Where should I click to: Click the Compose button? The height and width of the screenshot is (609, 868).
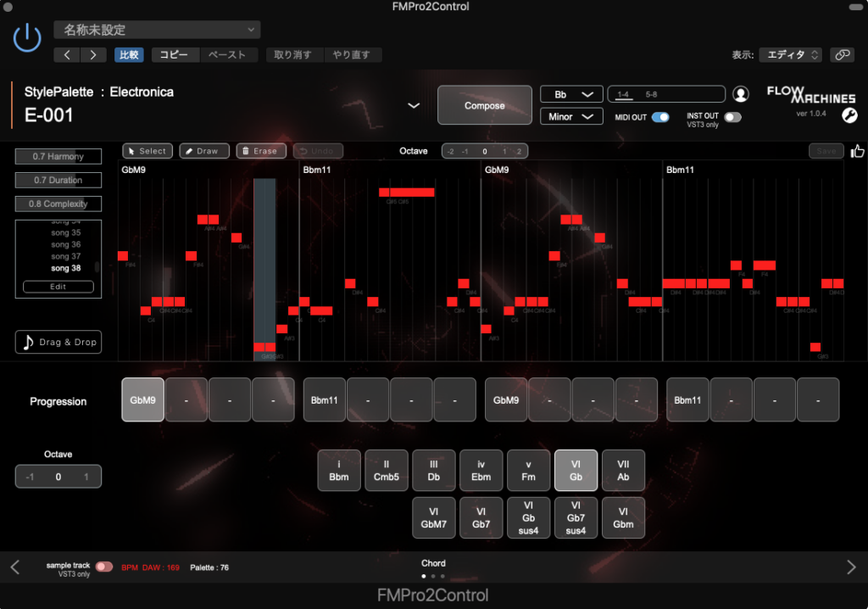click(484, 105)
